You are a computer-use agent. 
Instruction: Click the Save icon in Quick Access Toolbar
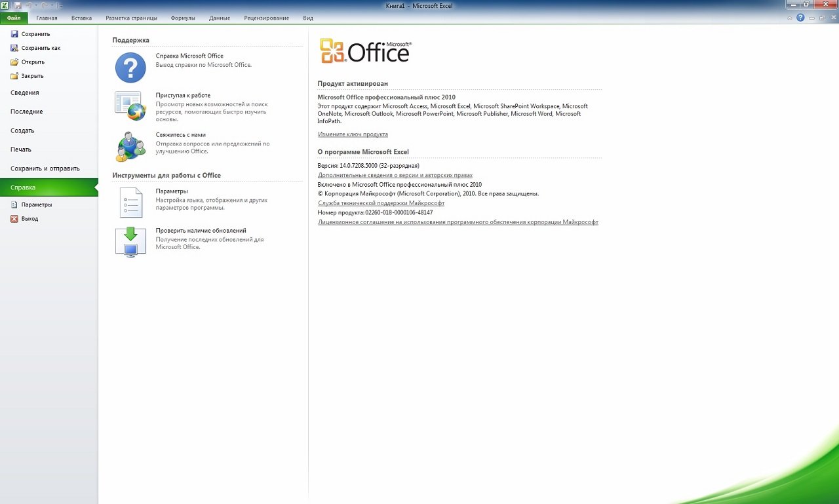(18, 5)
